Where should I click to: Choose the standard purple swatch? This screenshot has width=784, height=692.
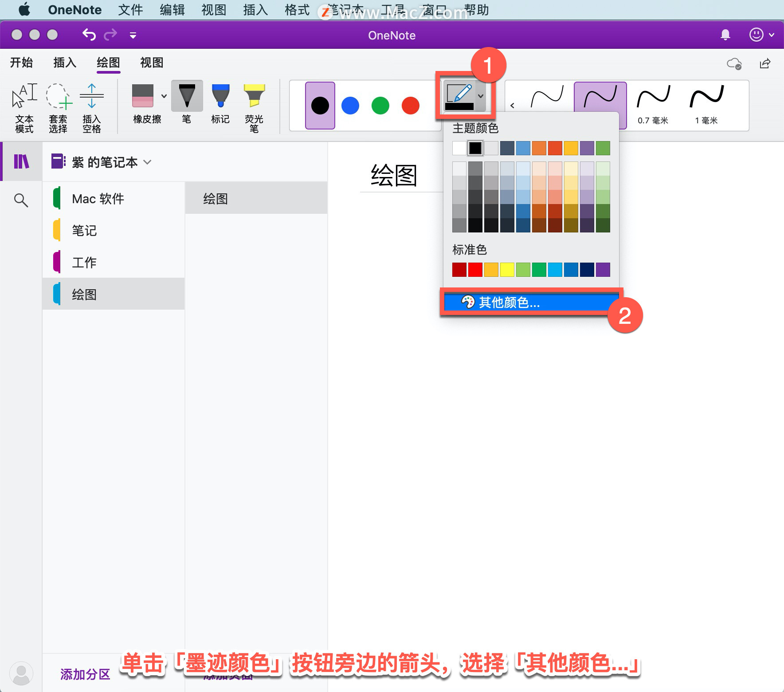point(603,270)
